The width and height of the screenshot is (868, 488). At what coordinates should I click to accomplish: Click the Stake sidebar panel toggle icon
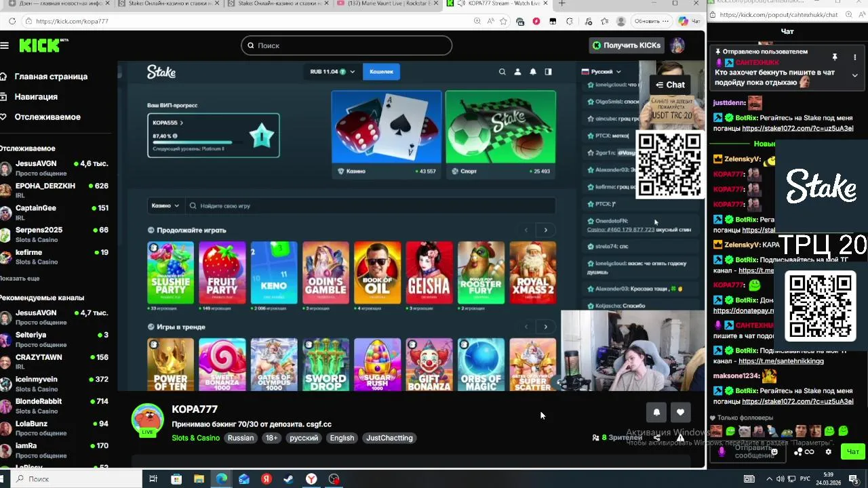coord(549,72)
